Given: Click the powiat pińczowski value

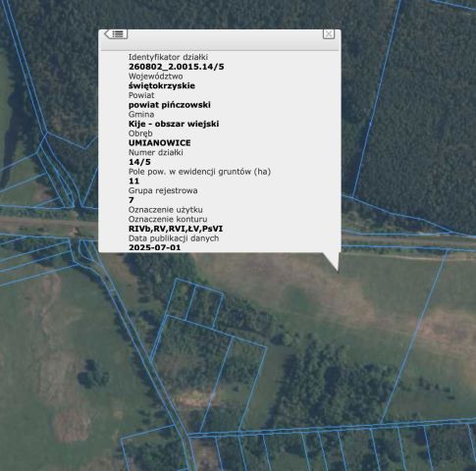Looking at the screenshot, I should (170, 105).
